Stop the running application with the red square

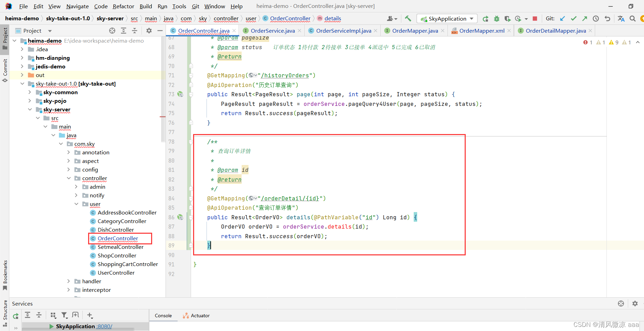point(535,19)
